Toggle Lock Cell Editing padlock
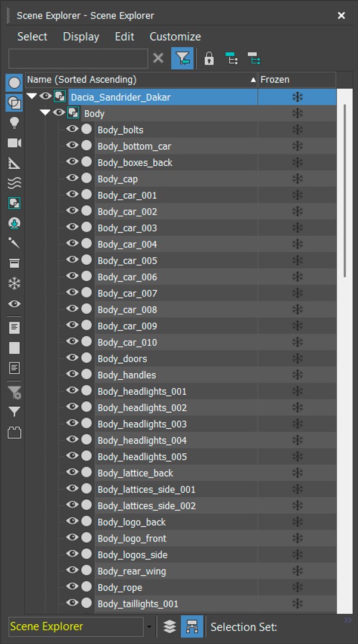 coord(209,58)
